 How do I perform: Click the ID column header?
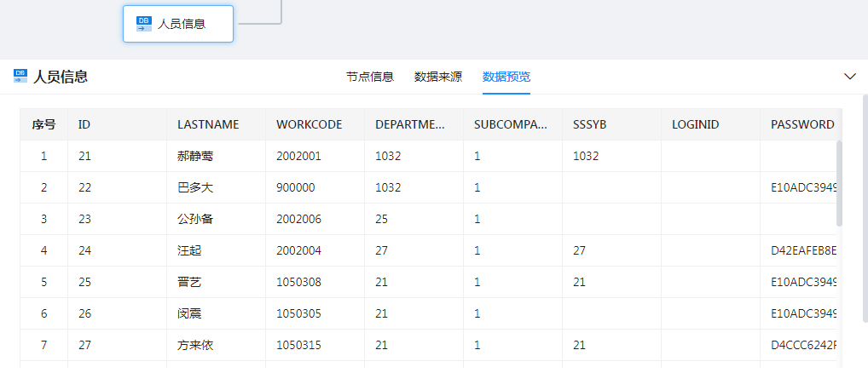[x=84, y=124]
